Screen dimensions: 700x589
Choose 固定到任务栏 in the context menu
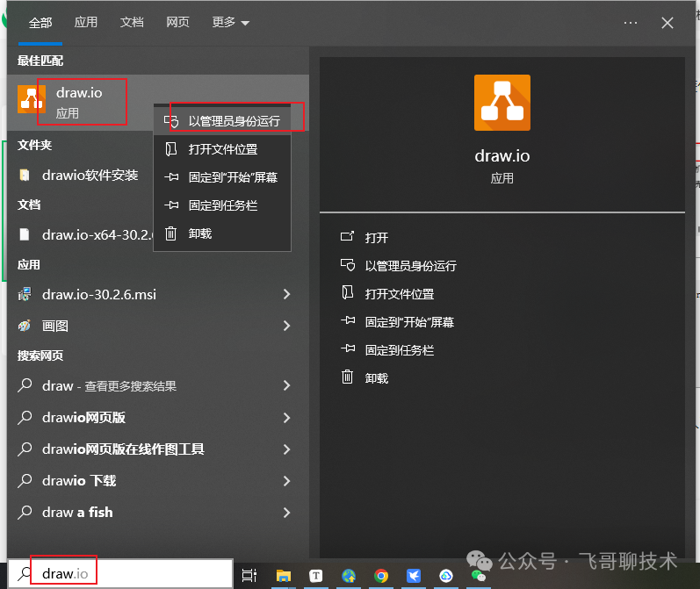(222, 205)
